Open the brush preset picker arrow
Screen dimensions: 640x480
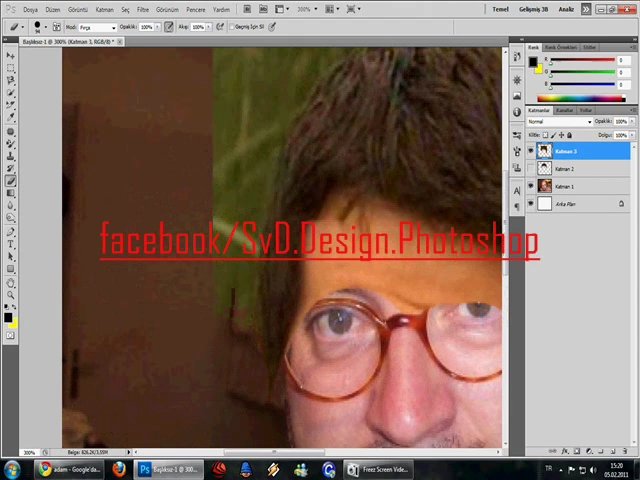pyautogui.click(x=46, y=27)
